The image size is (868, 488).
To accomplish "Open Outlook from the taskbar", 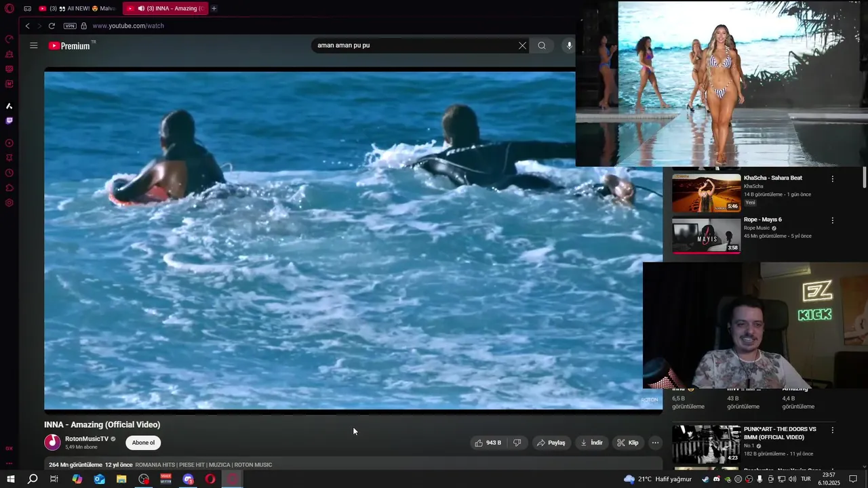I will point(99,479).
